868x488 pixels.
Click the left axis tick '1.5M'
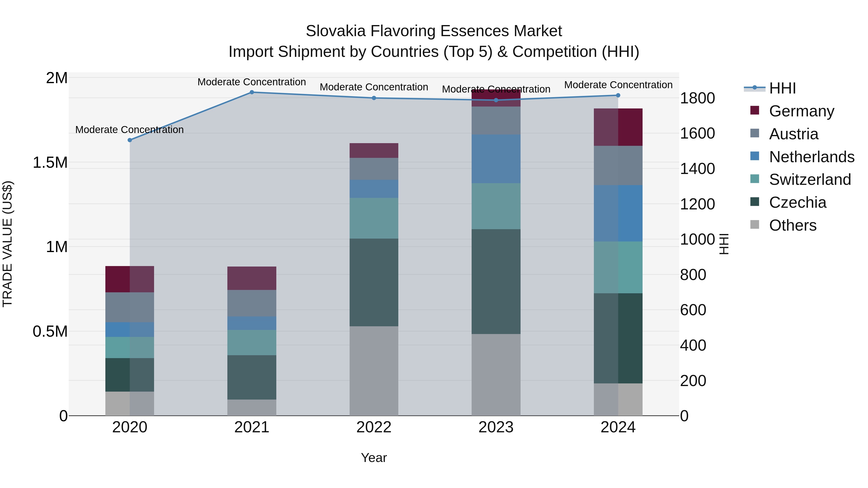coord(50,162)
